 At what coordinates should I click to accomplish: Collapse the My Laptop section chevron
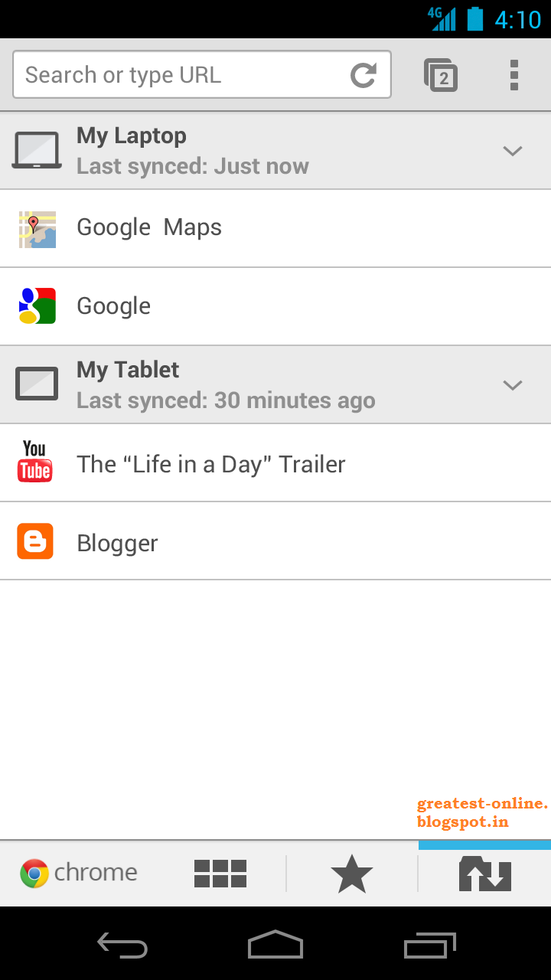(x=512, y=151)
